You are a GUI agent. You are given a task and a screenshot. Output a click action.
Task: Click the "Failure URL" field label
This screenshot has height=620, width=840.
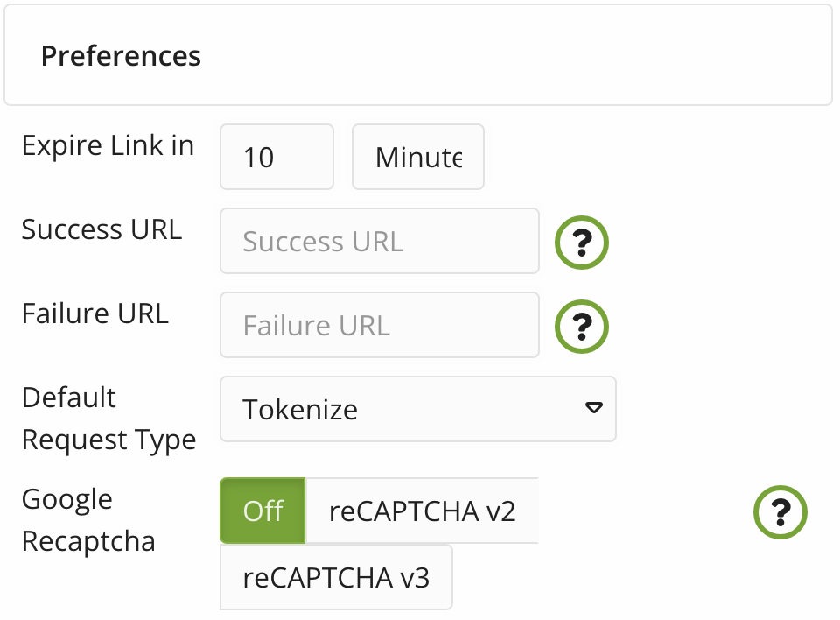(94, 314)
